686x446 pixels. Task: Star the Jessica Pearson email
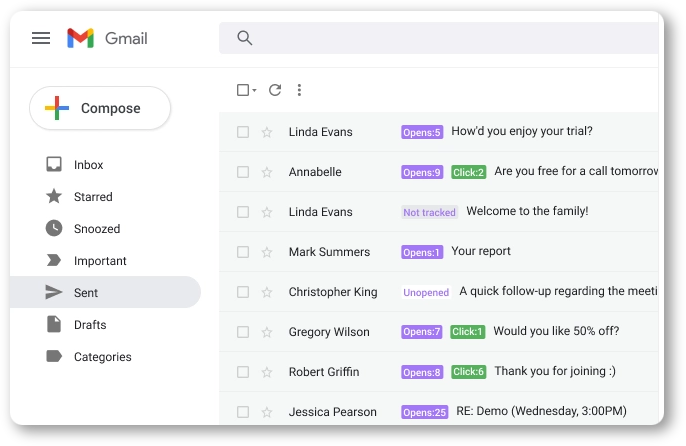266,412
